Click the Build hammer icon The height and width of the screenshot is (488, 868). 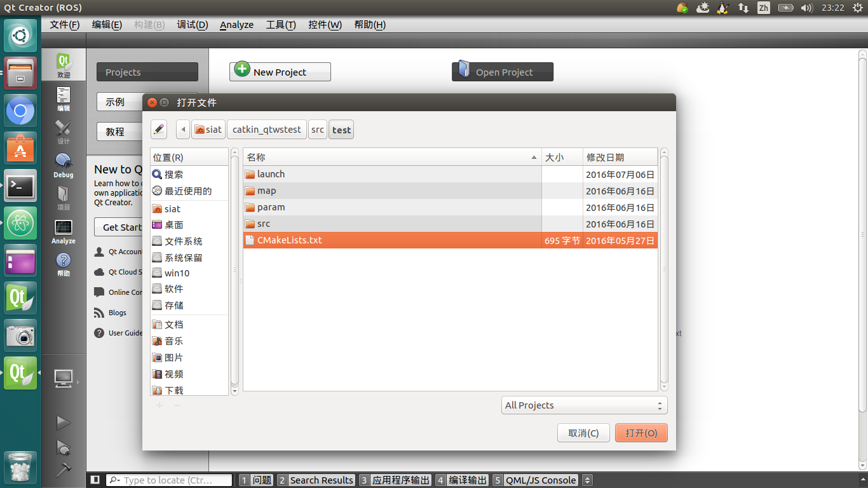tap(64, 470)
